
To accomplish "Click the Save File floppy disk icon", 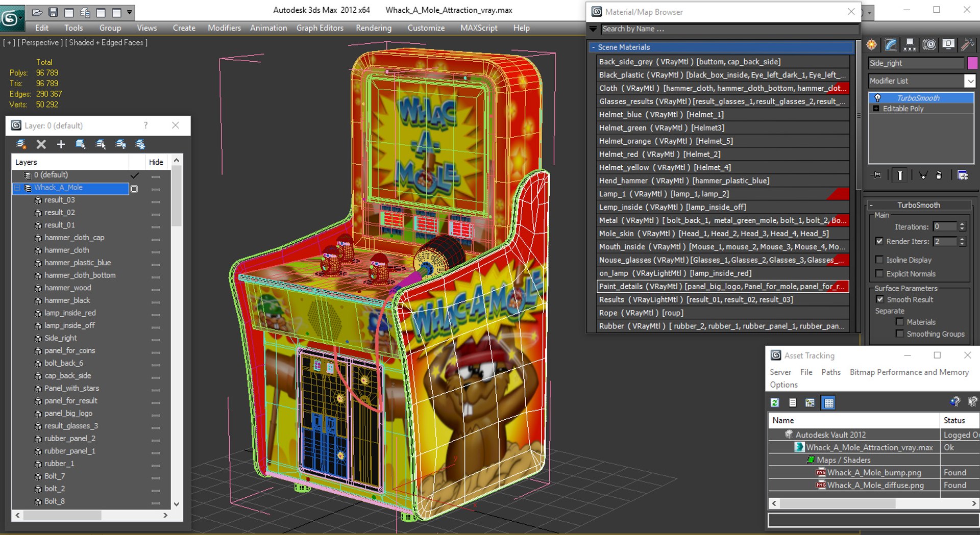I will coord(53,12).
